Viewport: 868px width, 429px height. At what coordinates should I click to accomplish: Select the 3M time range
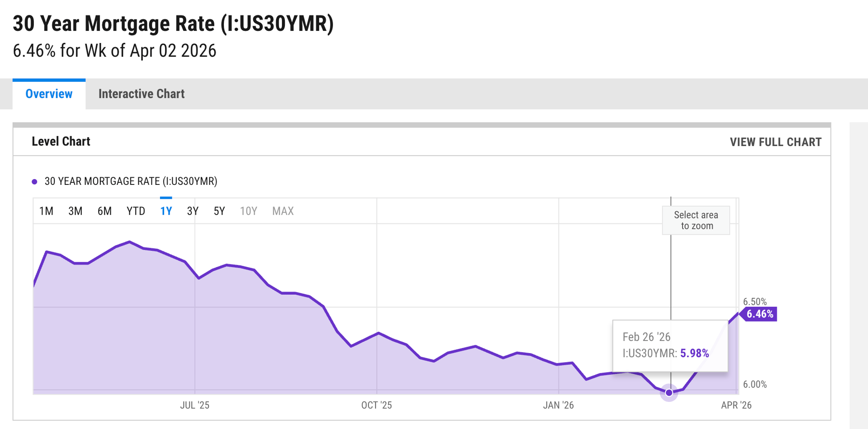75,211
